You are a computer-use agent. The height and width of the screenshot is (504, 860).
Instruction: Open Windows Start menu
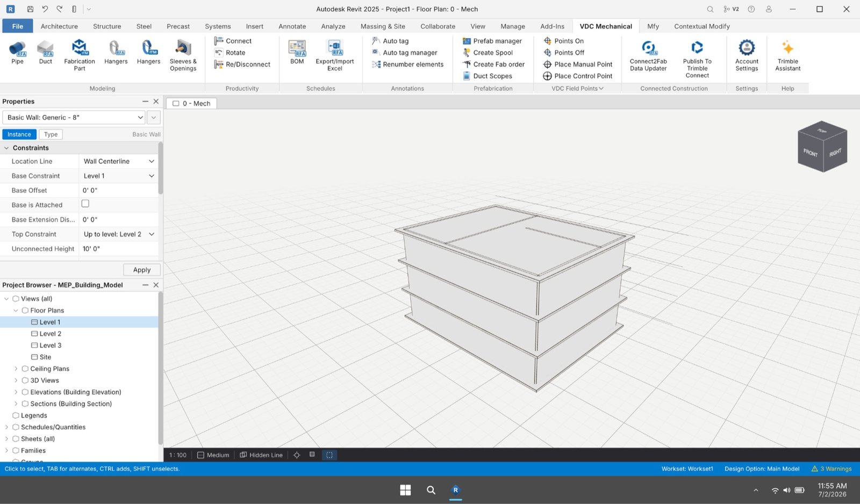pyautogui.click(x=405, y=490)
